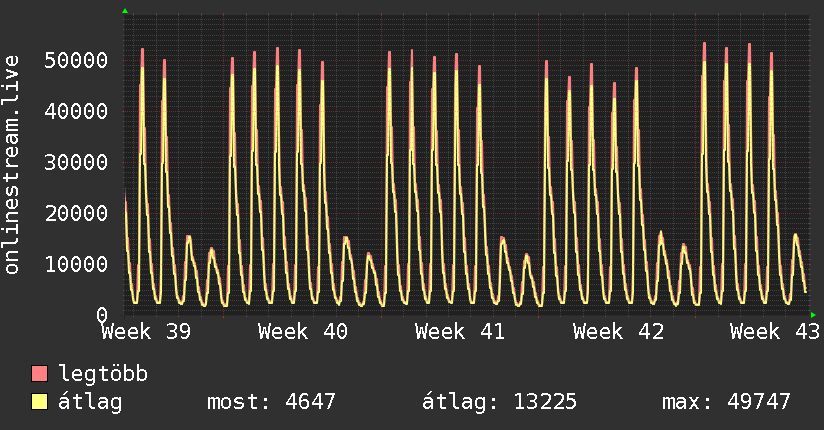The width and height of the screenshot is (824, 430).
Task: Click the 10000 y-axis label
Action: 76,264
